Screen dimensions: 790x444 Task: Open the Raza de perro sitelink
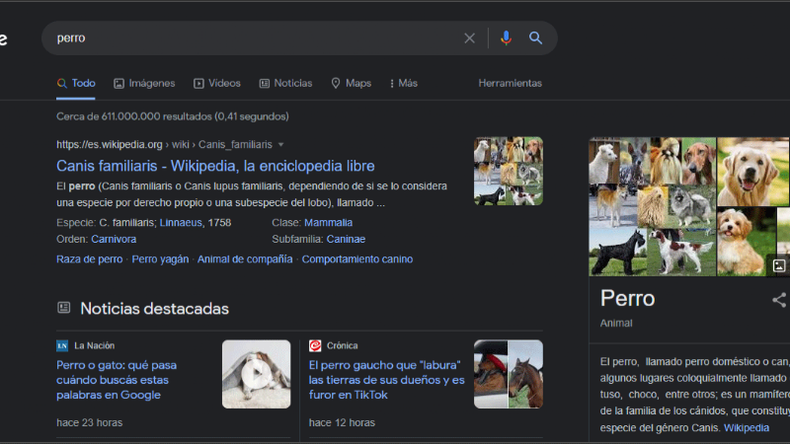[90, 260]
